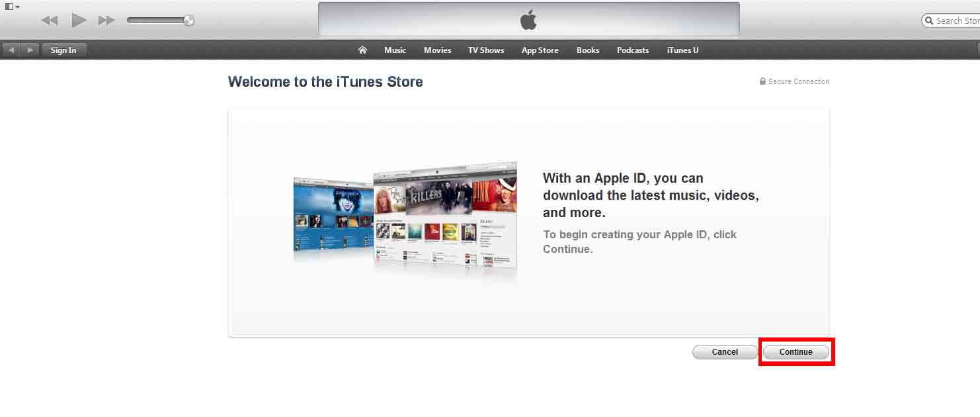Start playback with the play icon

79,21
